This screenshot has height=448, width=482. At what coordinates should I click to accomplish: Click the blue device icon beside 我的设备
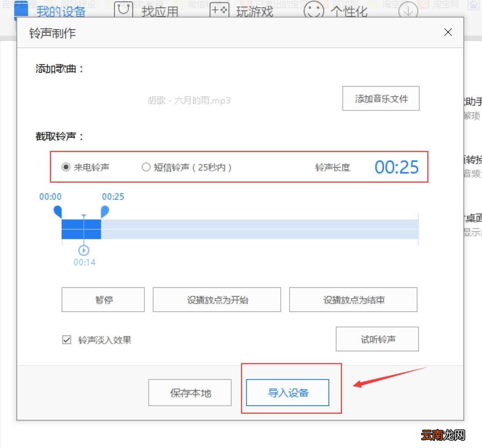pos(21,9)
